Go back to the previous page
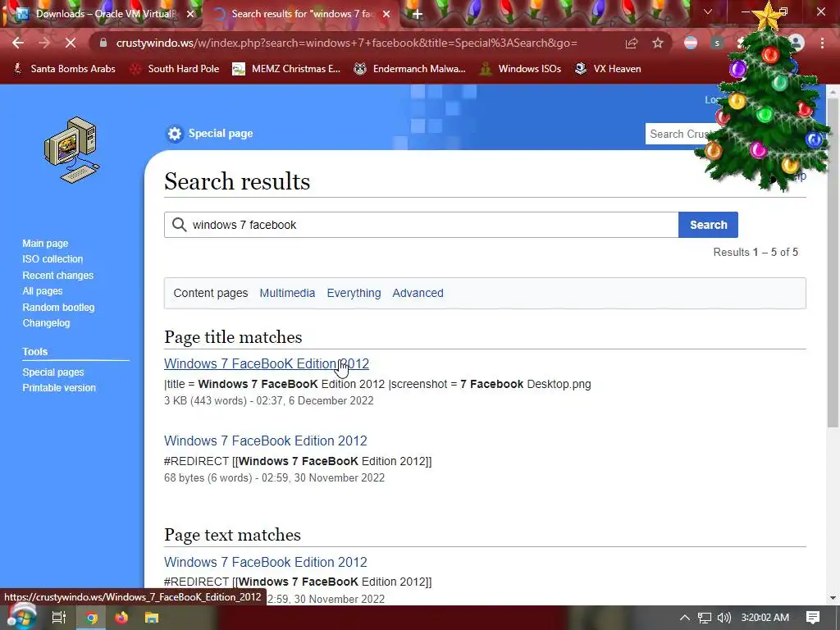This screenshot has height=630, width=840. (18, 43)
